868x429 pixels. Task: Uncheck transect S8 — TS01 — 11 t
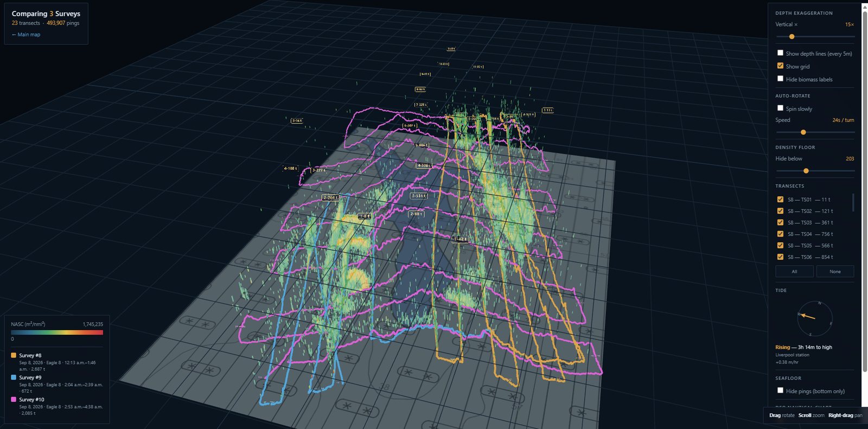tap(780, 200)
